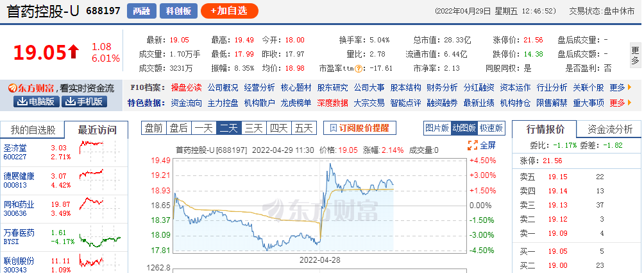Screen dimensions: 644x273
Task: Expand 更多 in the F10档案 row
Action: pyautogui.click(x=619, y=88)
